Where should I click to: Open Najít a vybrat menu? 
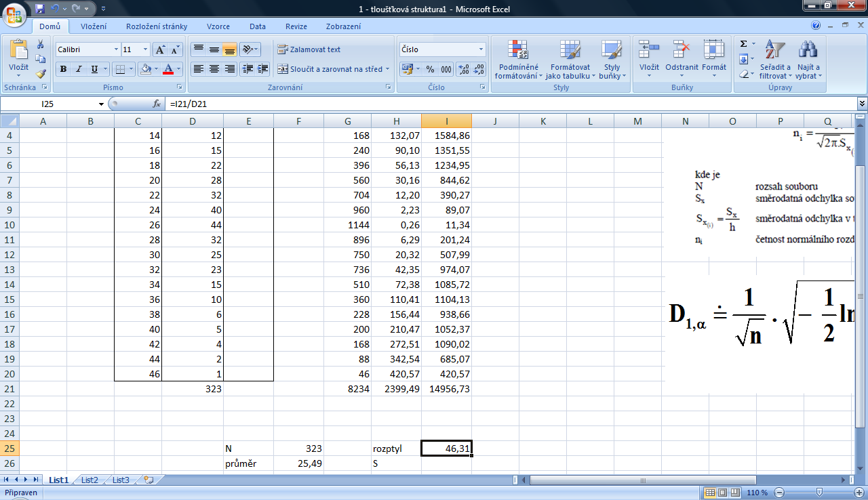point(808,60)
